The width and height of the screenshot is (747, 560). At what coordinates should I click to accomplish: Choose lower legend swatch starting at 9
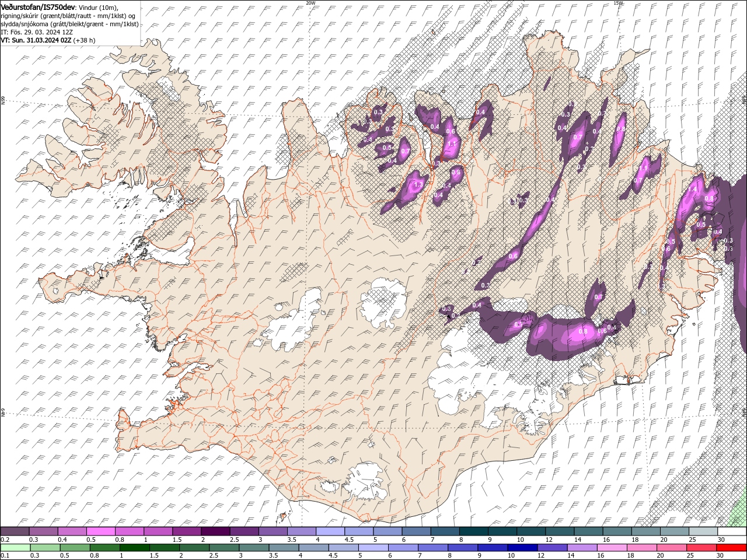(x=492, y=548)
